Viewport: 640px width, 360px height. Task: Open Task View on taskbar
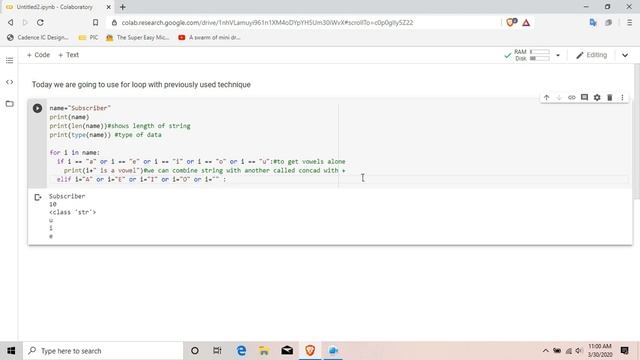(x=217, y=351)
